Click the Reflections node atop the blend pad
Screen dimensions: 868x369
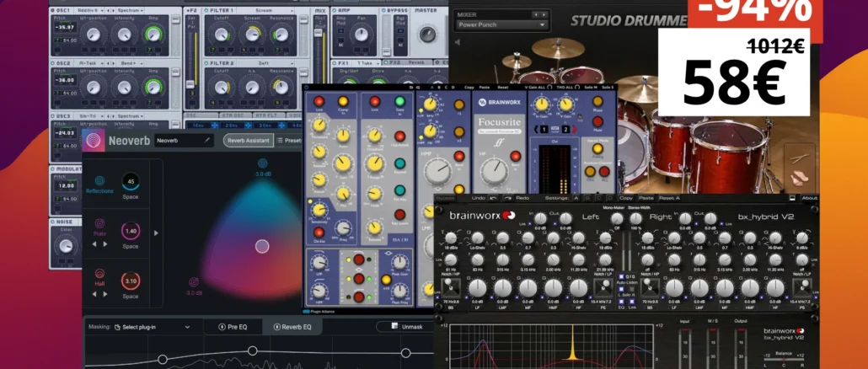[262, 163]
